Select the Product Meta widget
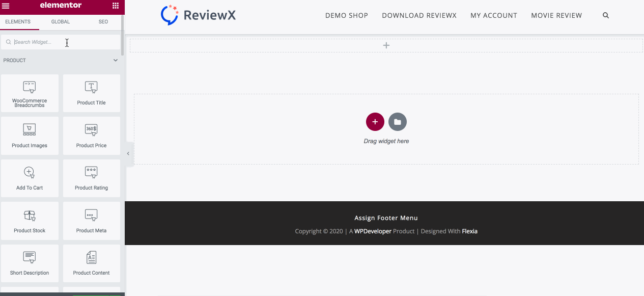The image size is (644, 296). pos(92,221)
